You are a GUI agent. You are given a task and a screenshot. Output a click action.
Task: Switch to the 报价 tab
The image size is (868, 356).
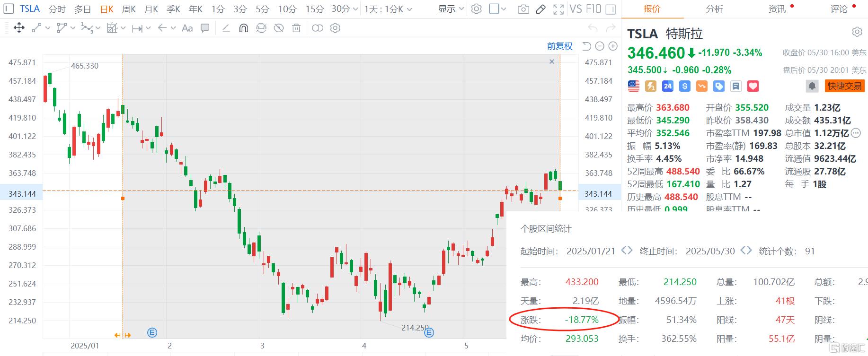click(x=652, y=9)
